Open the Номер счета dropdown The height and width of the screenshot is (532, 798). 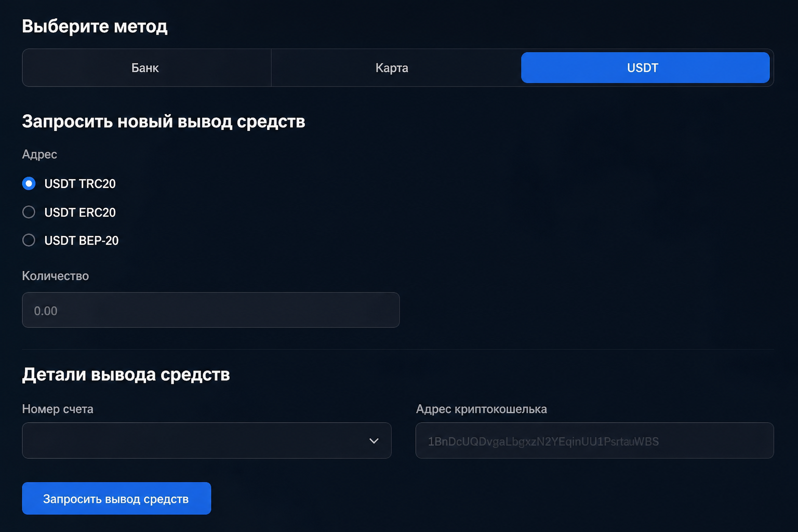207,441
